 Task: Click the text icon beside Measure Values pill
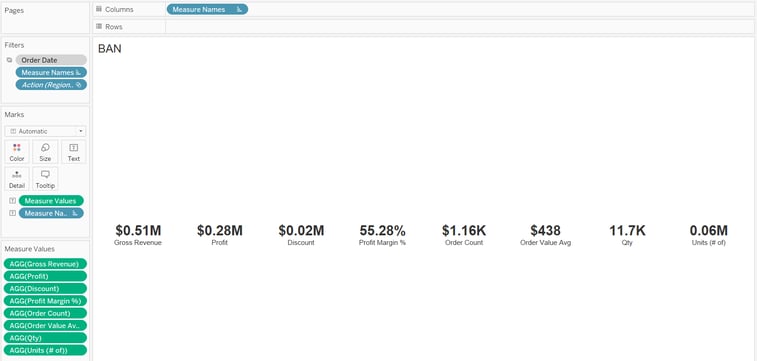point(12,201)
